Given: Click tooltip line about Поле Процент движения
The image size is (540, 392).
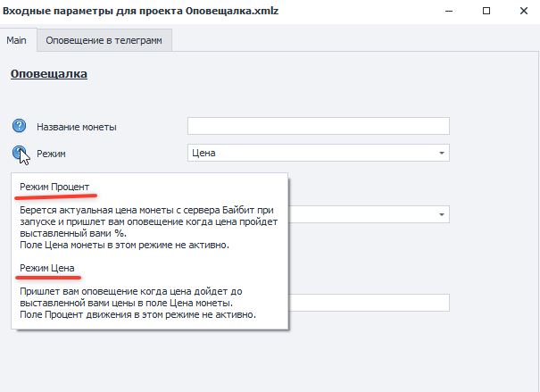Looking at the screenshot, I should click(137, 314).
